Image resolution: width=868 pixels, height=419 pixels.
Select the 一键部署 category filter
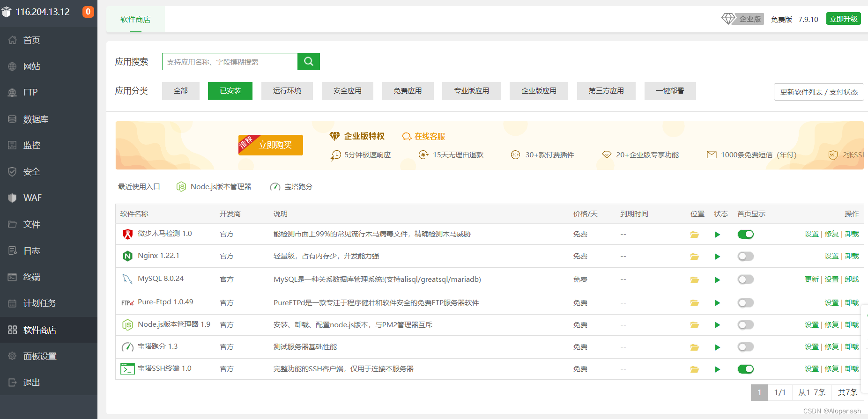pyautogui.click(x=670, y=91)
